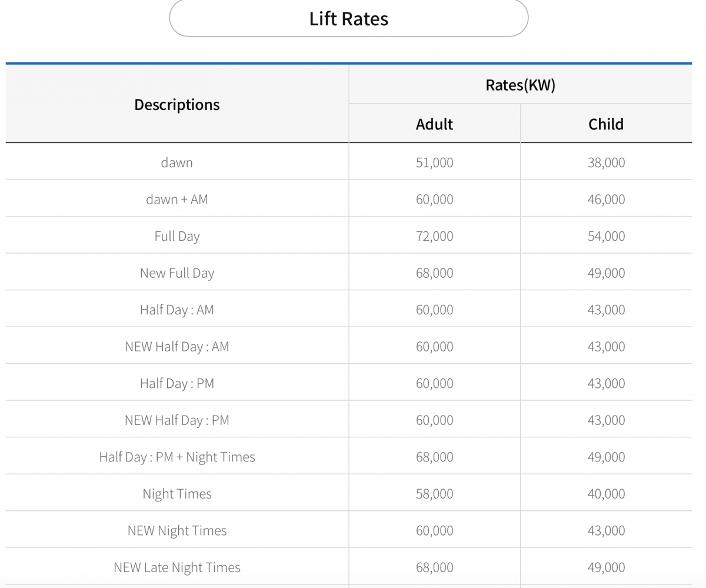Select the dawn row description
Viewport: 706px width, 588px height.
[176, 162]
